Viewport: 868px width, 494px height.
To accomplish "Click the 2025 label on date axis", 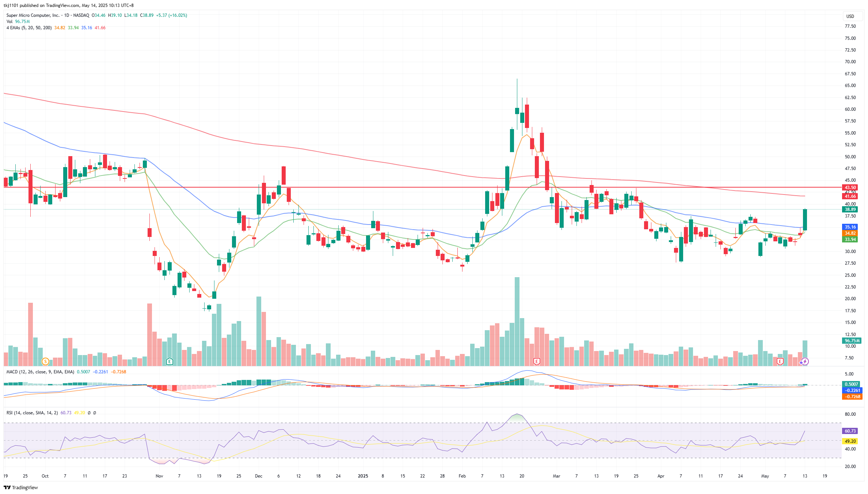I will coord(363,476).
